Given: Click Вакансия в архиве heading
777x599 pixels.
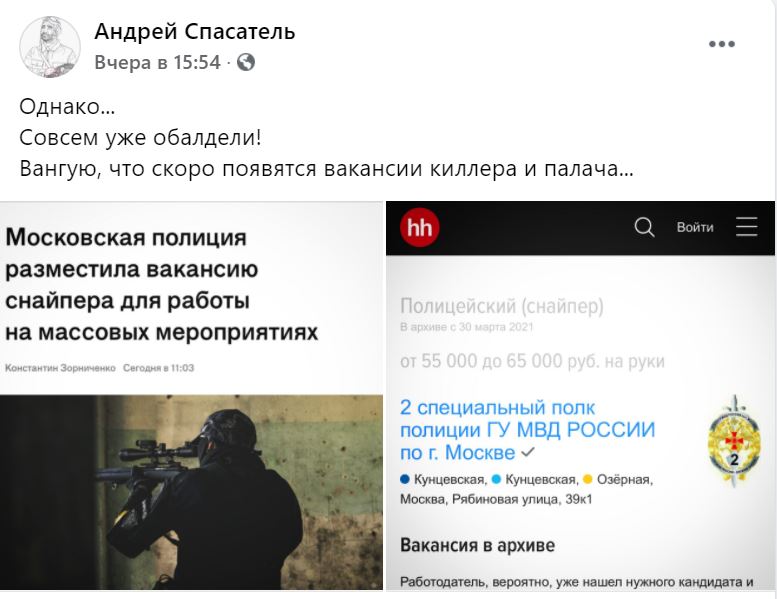Looking at the screenshot, I should (477, 545).
